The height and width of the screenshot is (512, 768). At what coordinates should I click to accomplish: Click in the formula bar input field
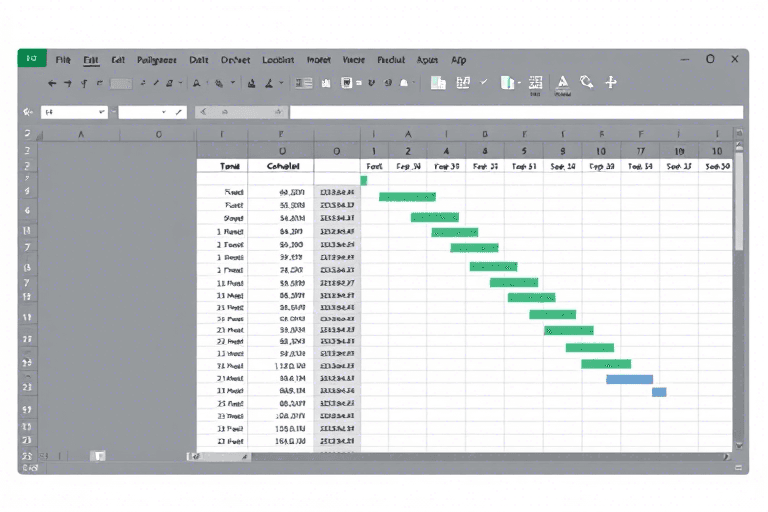point(515,113)
